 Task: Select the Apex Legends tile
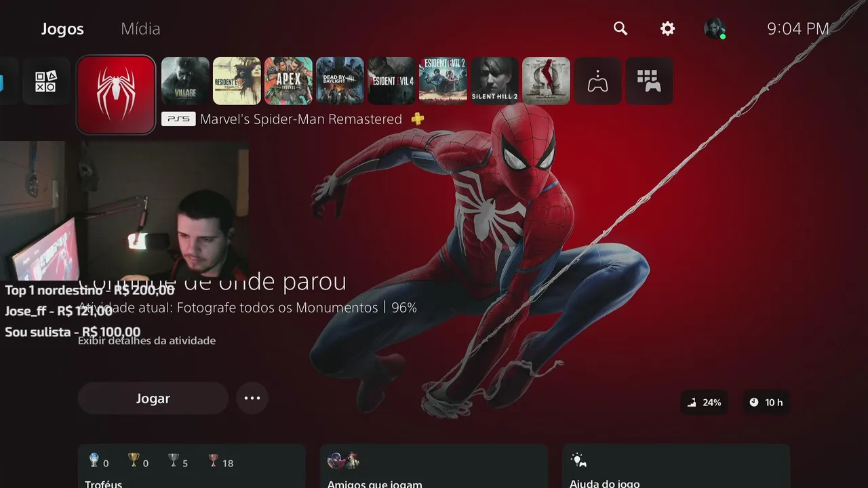(288, 81)
